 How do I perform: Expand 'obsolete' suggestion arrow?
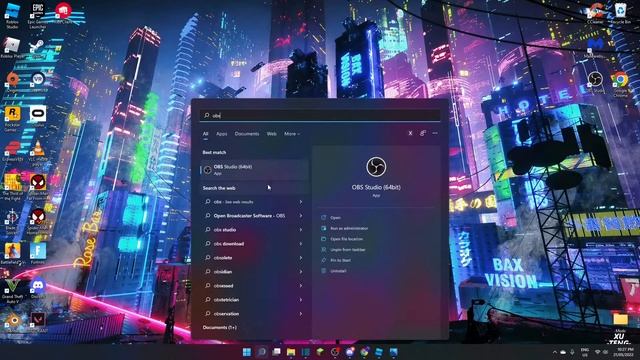pyautogui.click(x=301, y=258)
